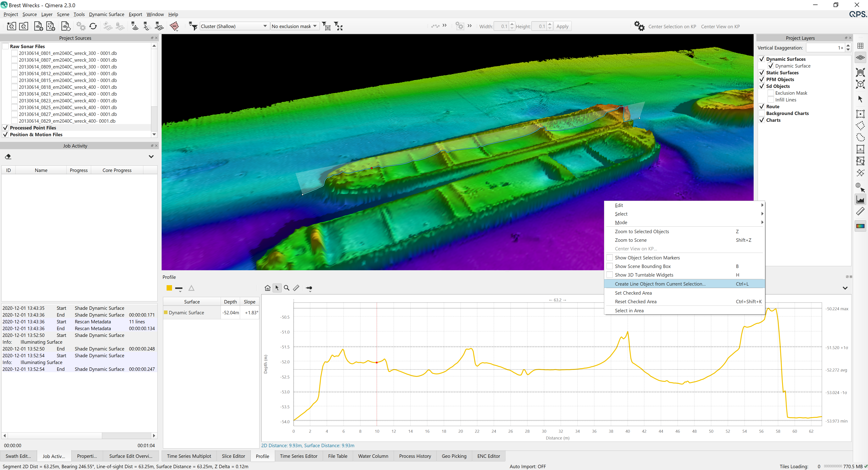
Task: Select the profile zoom magnifier tool
Action: click(286, 288)
